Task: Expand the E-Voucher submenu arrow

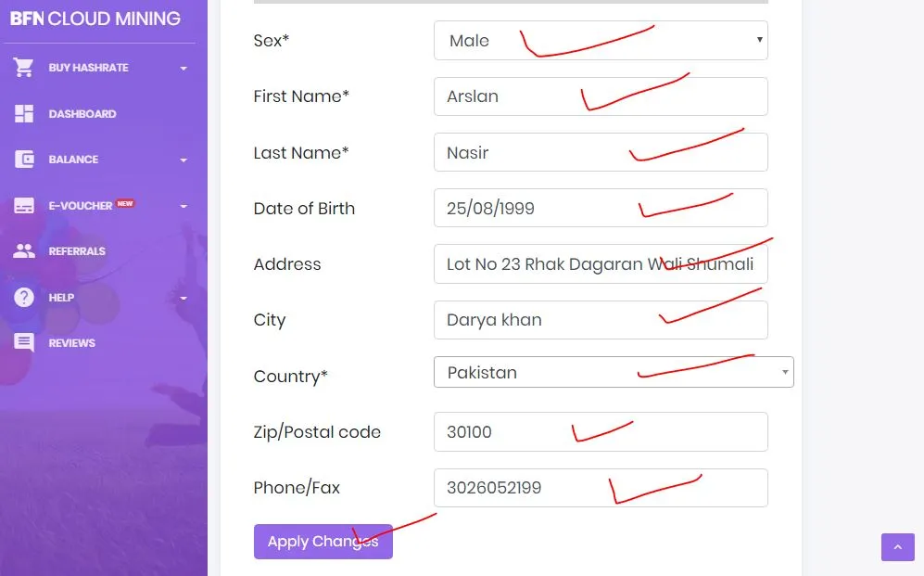Action: click(x=184, y=206)
